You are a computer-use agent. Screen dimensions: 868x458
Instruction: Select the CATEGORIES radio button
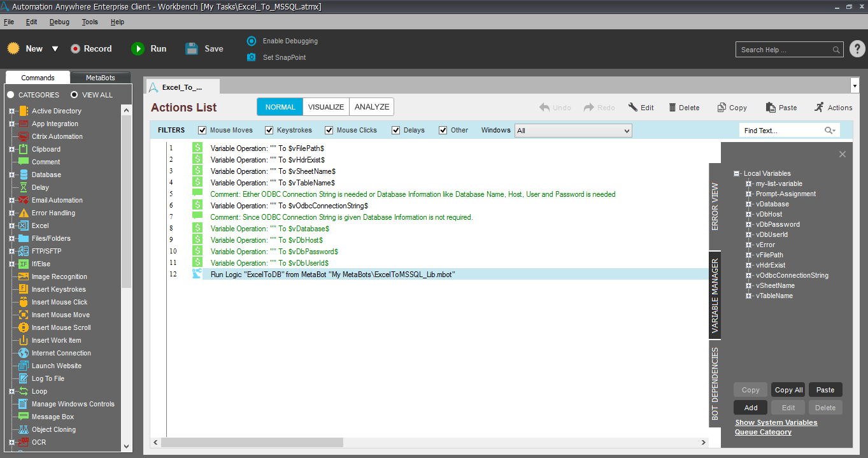pyautogui.click(x=10, y=95)
